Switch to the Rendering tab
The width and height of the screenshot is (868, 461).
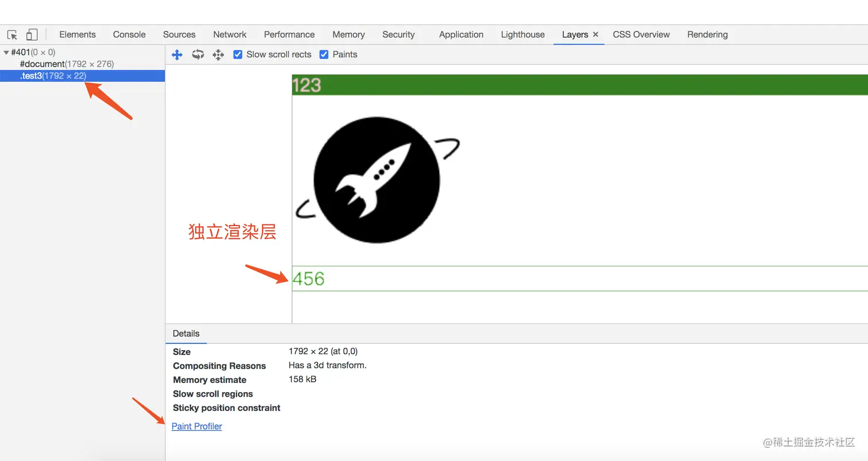click(707, 34)
